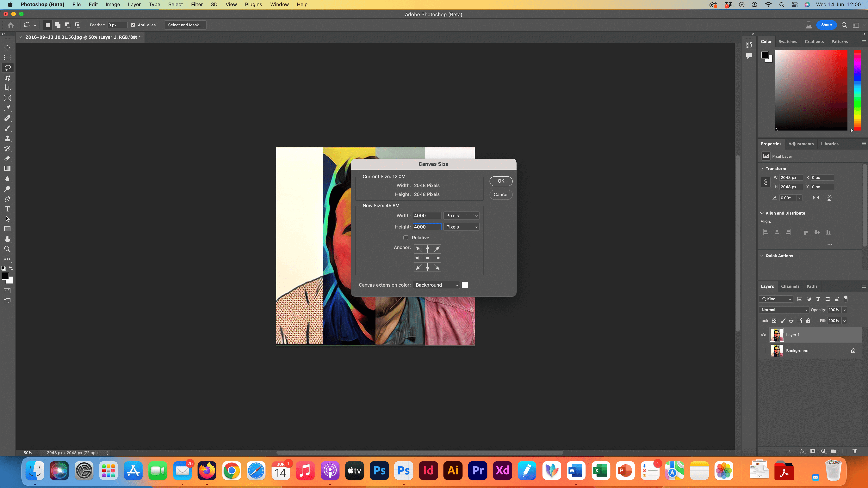Open the layer blend mode dropdown
The width and height of the screenshot is (868, 488).
coord(784,310)
